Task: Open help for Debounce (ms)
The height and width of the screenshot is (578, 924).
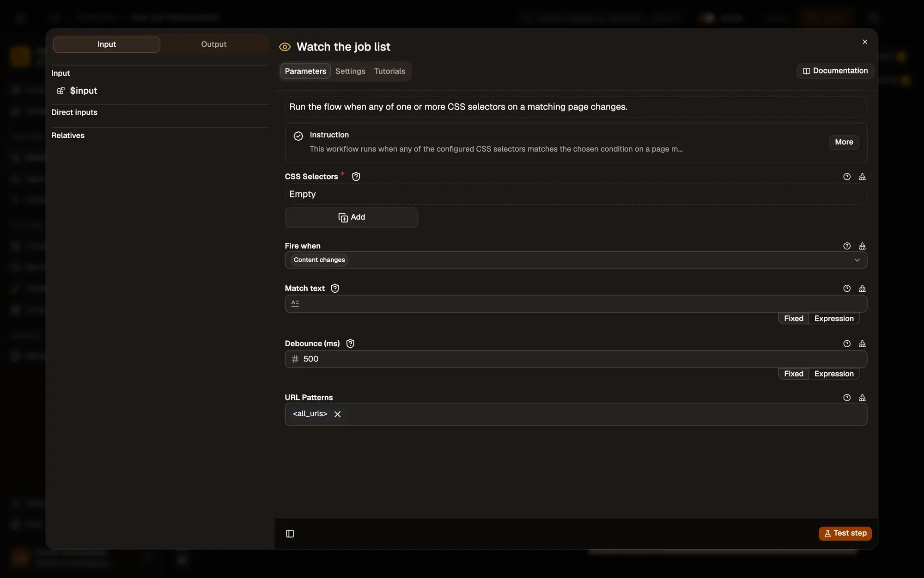Action: [x=847, y=344]
